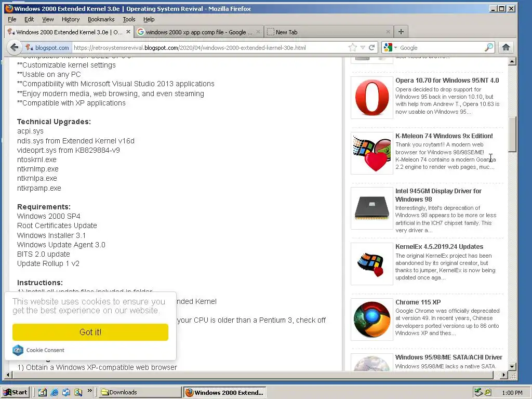The width and height of the screenshot is (532, 399).
Task: Open KernelEx 4.5.2019.24 Updates article
Action: pos(440,247)
